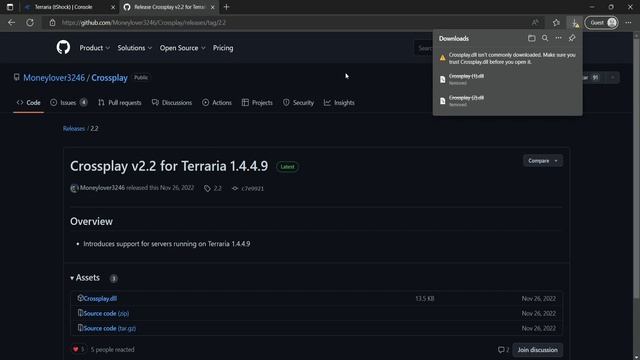Screen dimensions: 640x360
Task: Collapse the Assets section
Action: (x=85, y=278)
